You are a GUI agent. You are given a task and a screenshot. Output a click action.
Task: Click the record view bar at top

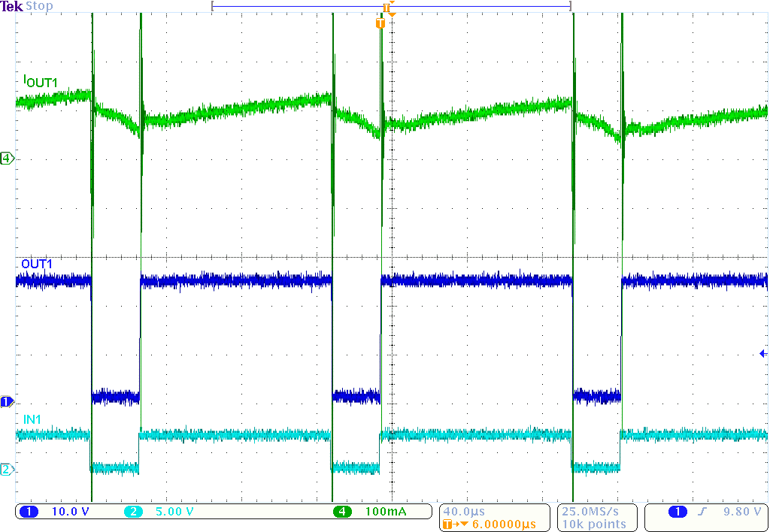pyautogui.click(x=391, y=6)
